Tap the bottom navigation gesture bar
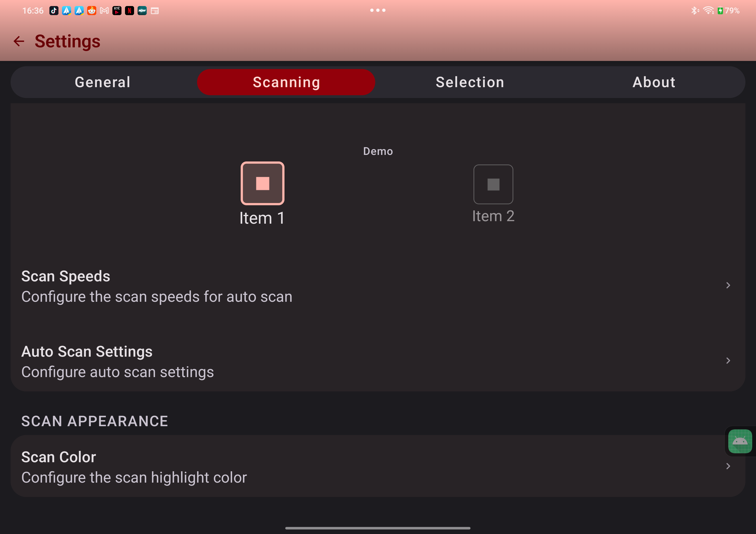This screenshot has width=756, height=534. click(378, 528)
